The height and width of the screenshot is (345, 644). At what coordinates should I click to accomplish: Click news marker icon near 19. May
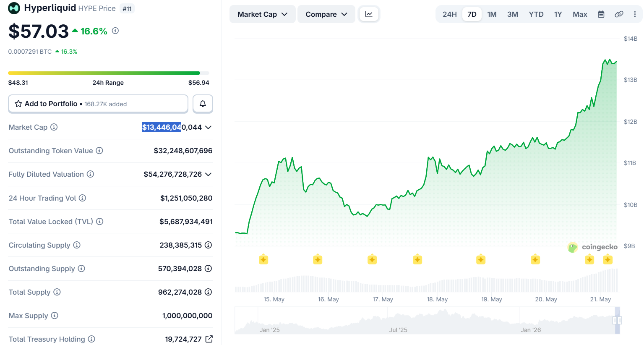(481, 259)
